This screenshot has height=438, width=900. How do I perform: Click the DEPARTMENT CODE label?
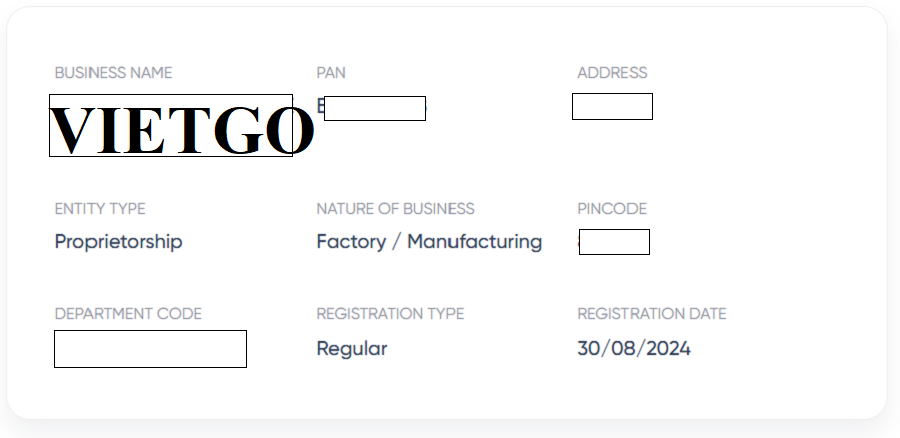(x=128, y=314)
